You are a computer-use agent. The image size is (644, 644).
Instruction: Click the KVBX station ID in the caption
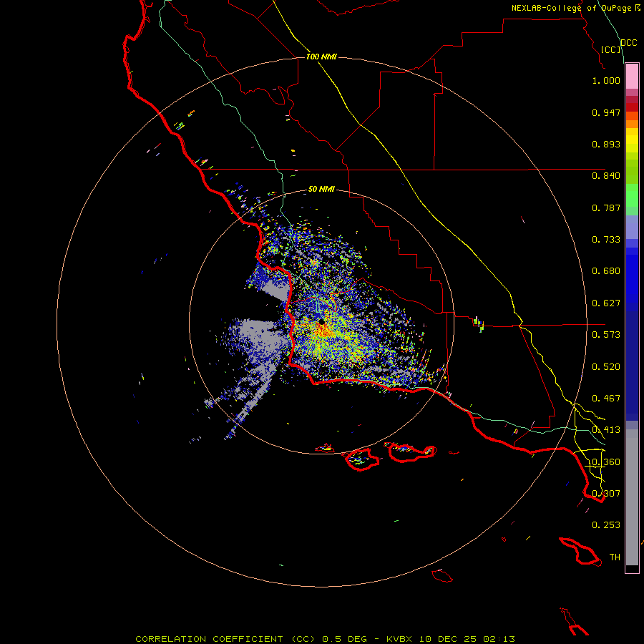(400, 639)
